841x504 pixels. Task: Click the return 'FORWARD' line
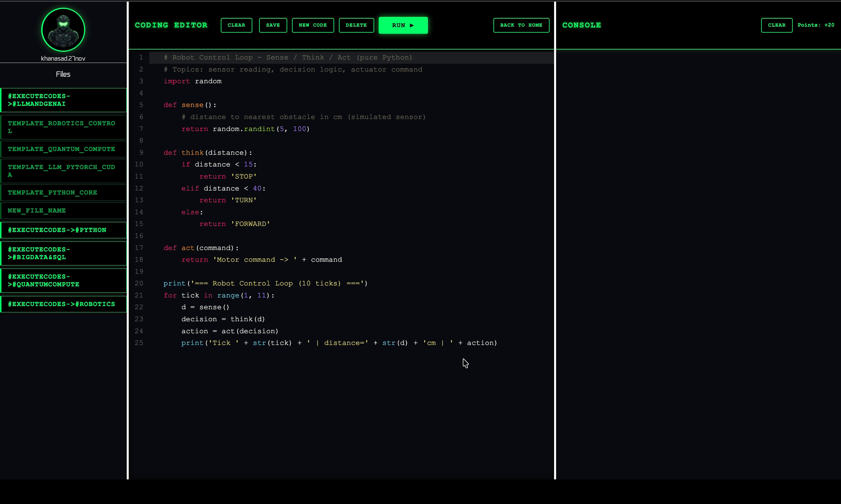tap(235, 224)
